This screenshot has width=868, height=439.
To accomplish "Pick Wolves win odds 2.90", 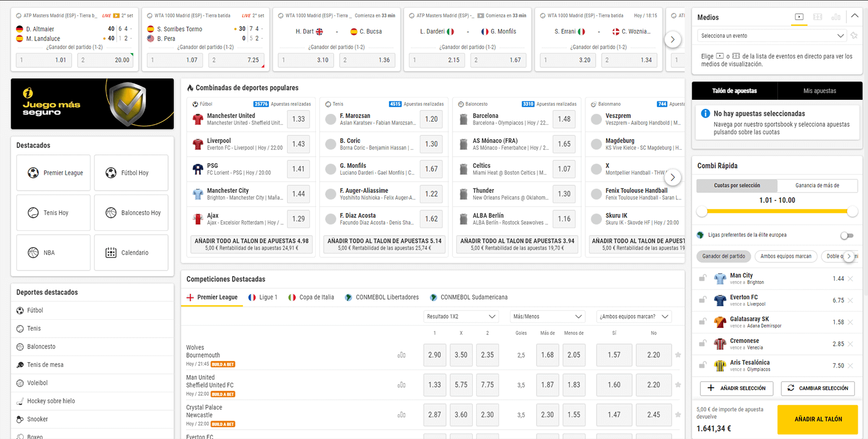I will 435,355.
